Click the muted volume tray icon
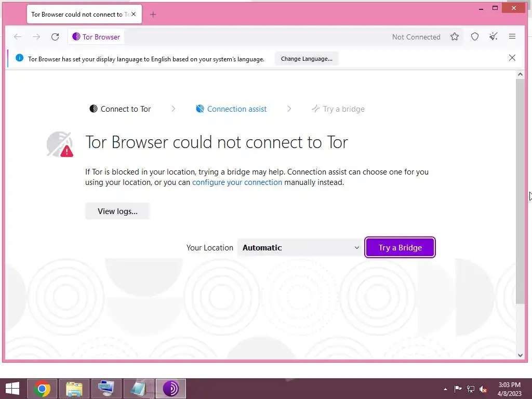 (x=483, y=389)
